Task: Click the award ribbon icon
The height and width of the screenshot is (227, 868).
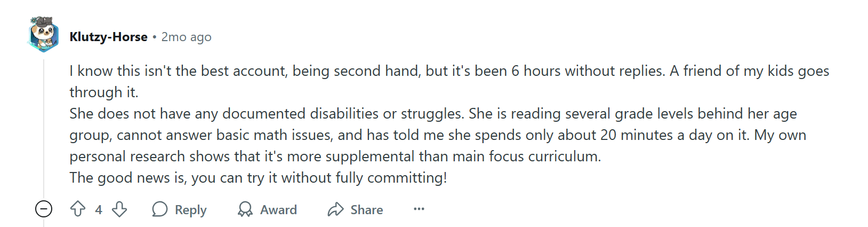Action: pyautogui.click(x=245, y=209)
